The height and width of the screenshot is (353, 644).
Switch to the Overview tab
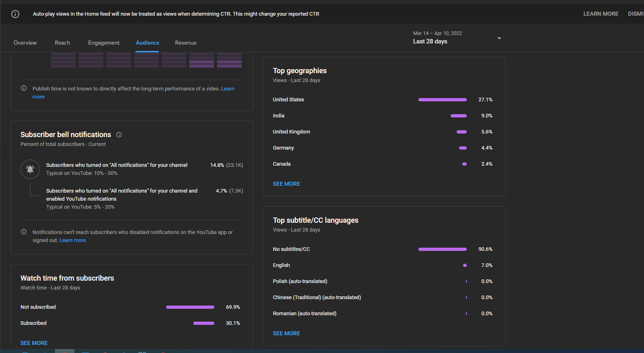point(25,43)
